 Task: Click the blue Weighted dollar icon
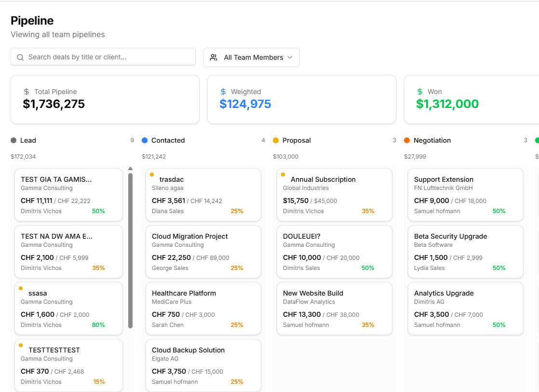tap(223, 92)
